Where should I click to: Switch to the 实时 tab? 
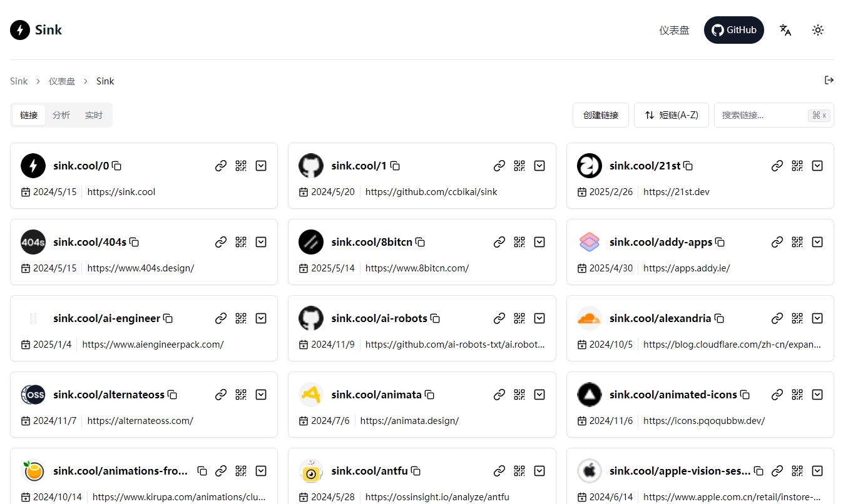click(94, 115)
